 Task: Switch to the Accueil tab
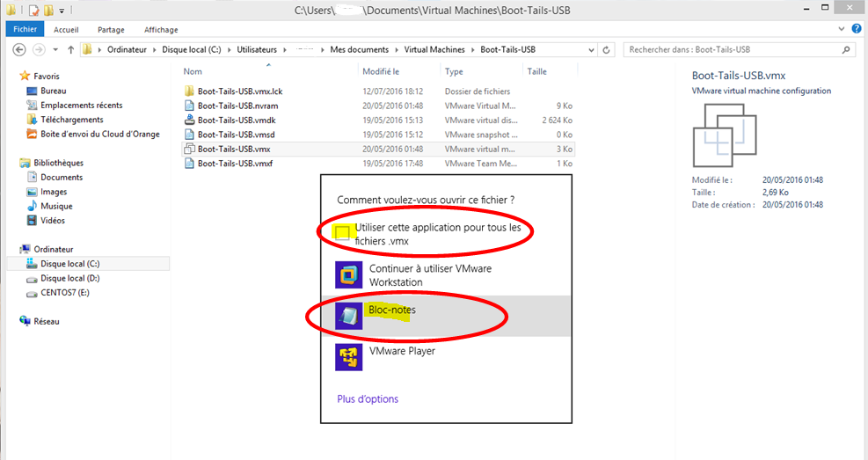pyautogui.click(x=66, y=29)
